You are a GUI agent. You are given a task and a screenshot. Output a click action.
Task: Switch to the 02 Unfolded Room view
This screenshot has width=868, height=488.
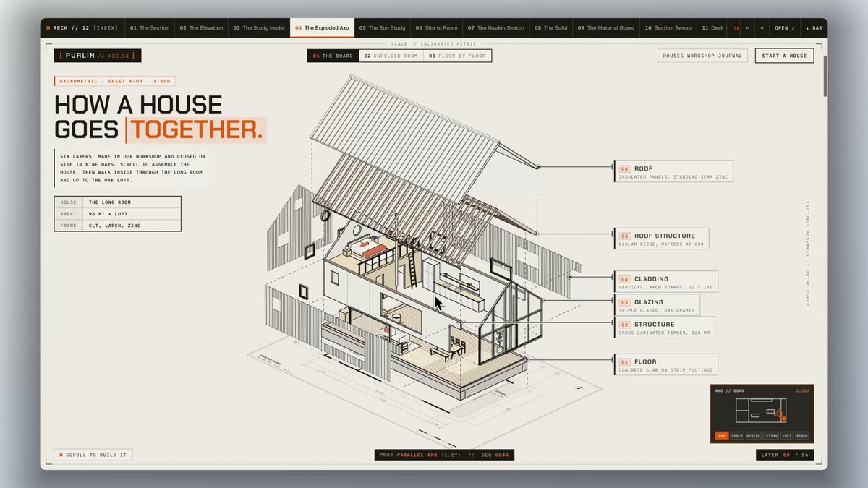[391, 56]
